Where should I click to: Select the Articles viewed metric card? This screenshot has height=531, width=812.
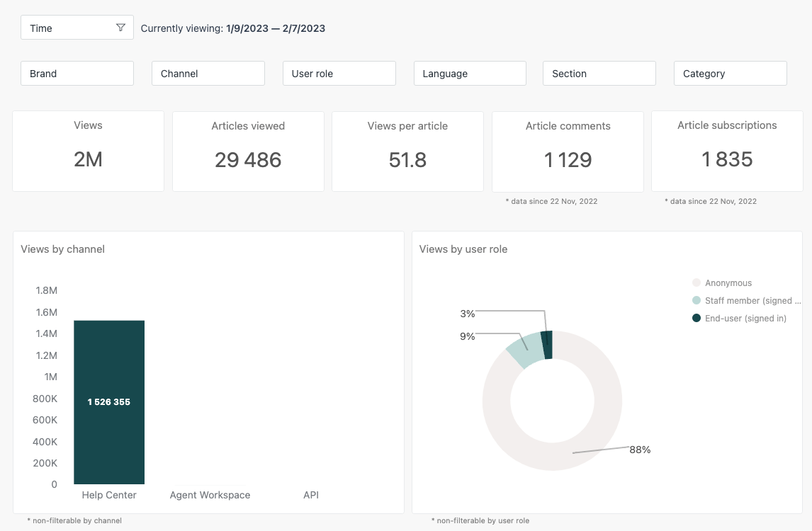tap(248, 150)
